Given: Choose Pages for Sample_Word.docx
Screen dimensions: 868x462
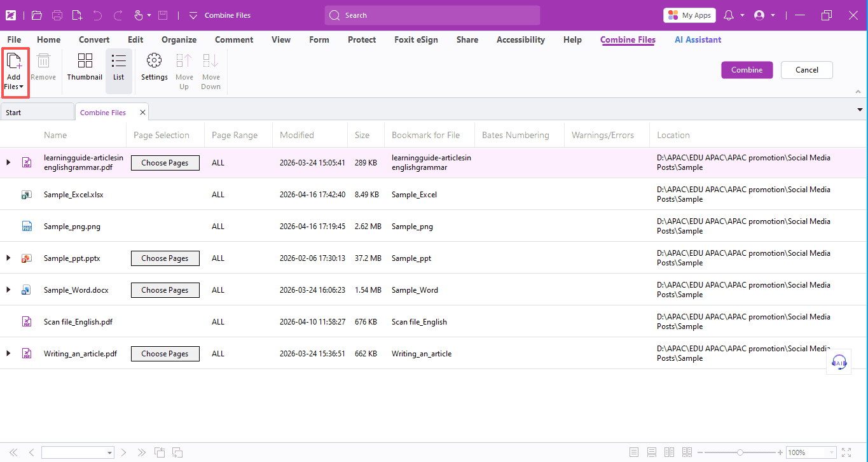Looking at the screenshot, I should coord(165,290).
